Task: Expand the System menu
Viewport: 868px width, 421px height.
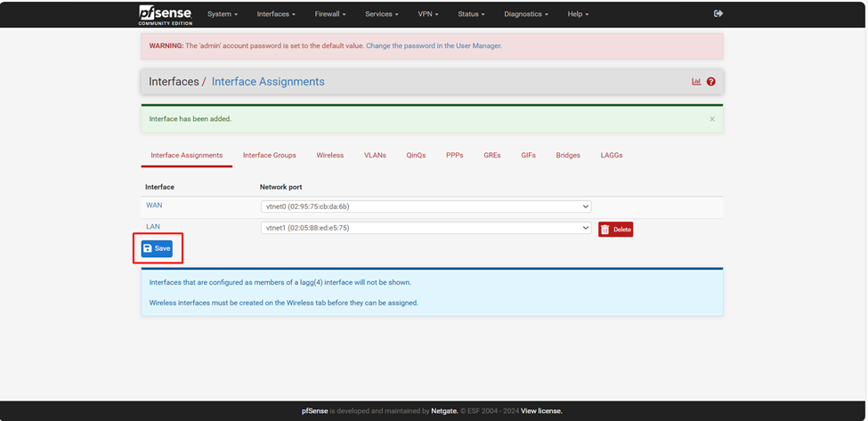Action: coord(222,14)
